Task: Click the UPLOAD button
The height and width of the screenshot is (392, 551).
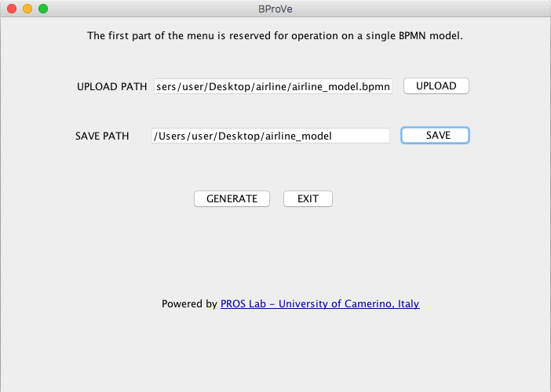Action: click(x=436, y=86)
